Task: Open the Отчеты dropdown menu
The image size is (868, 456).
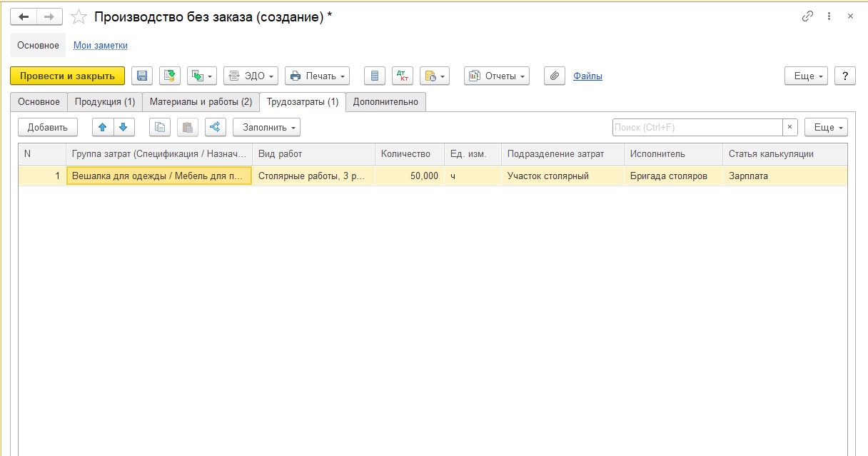Action: pyautogui.click(x=497, y=76)
